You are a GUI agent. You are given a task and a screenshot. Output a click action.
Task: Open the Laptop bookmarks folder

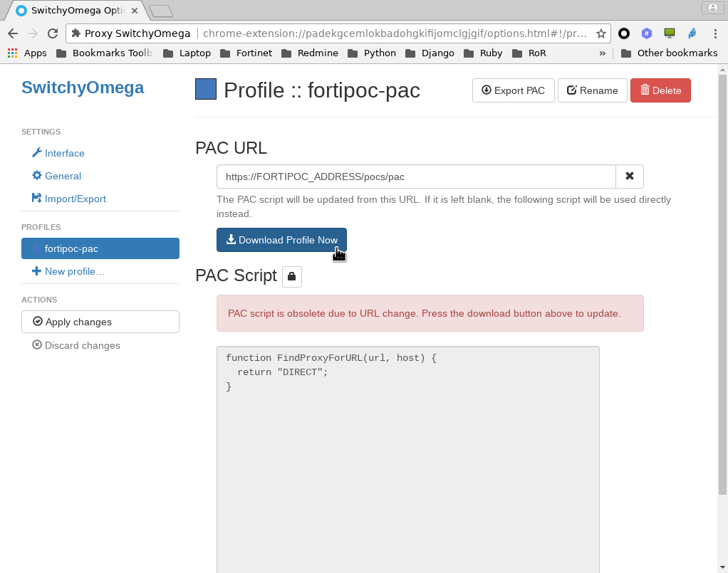pos(187,53)
